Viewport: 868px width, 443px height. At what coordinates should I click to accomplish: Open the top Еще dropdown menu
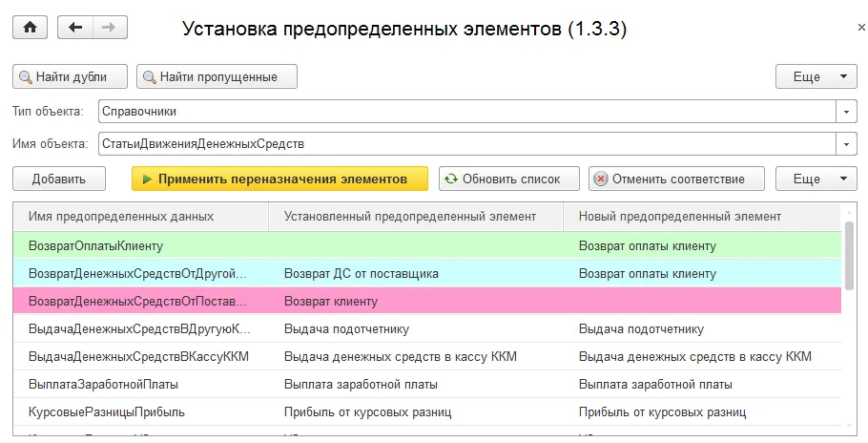click(816, 76)
